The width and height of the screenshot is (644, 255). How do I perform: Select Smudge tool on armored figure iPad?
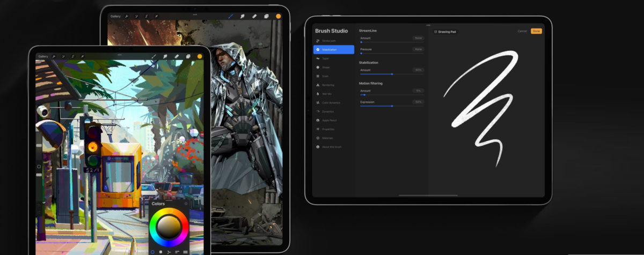click(243, 16)
